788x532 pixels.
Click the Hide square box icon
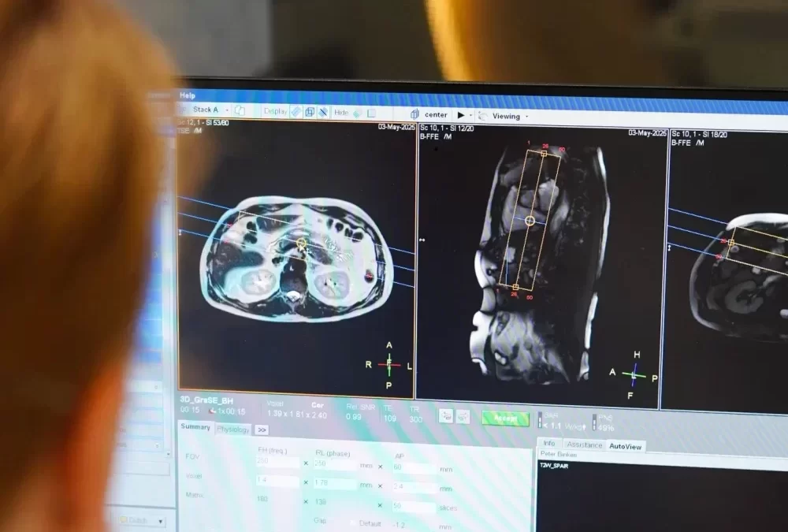(371, 113)
